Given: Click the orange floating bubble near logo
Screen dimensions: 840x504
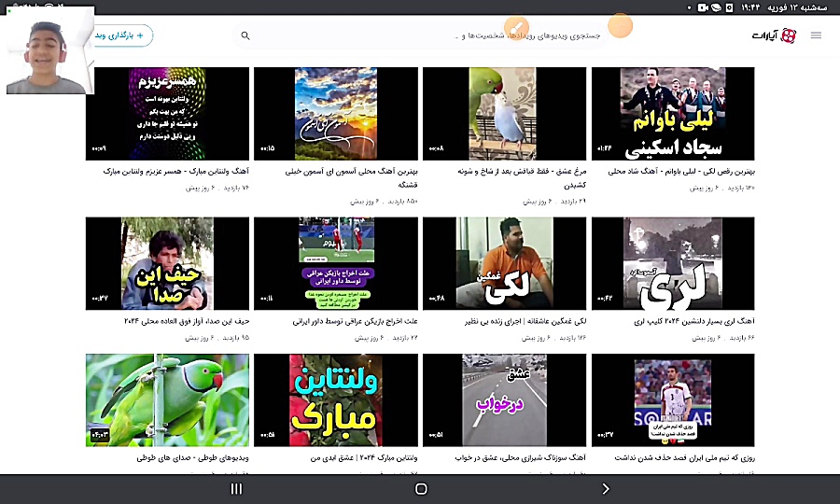Looking at the screenshot, I should (621, 25).
